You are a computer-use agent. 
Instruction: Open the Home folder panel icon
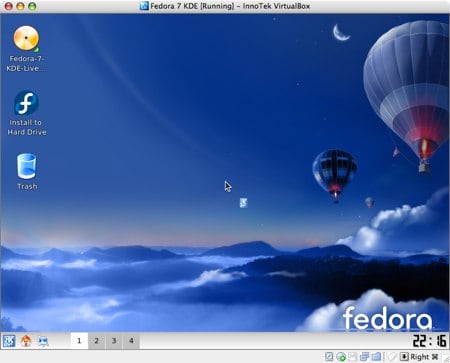pyautogui.click(x=26, y=341)
